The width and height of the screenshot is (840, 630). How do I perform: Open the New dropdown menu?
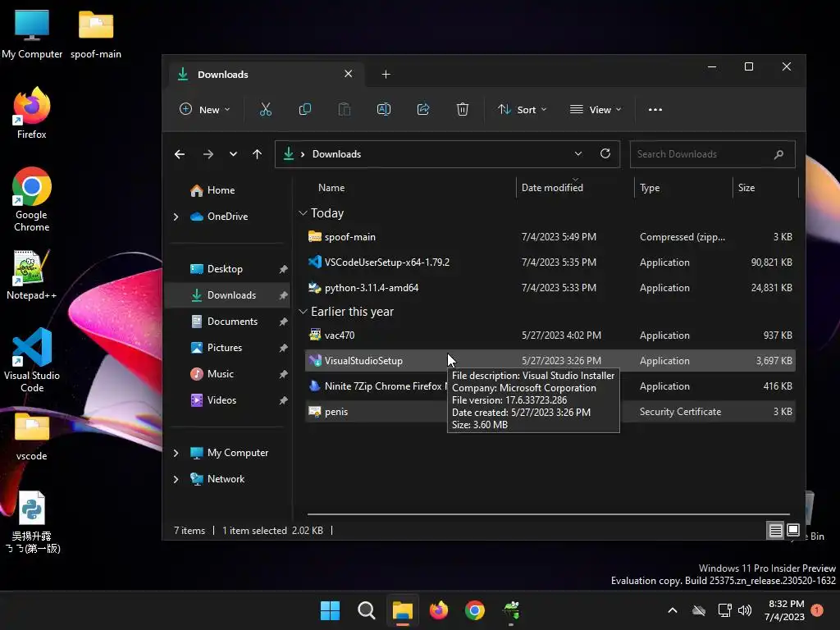[205, 109]
